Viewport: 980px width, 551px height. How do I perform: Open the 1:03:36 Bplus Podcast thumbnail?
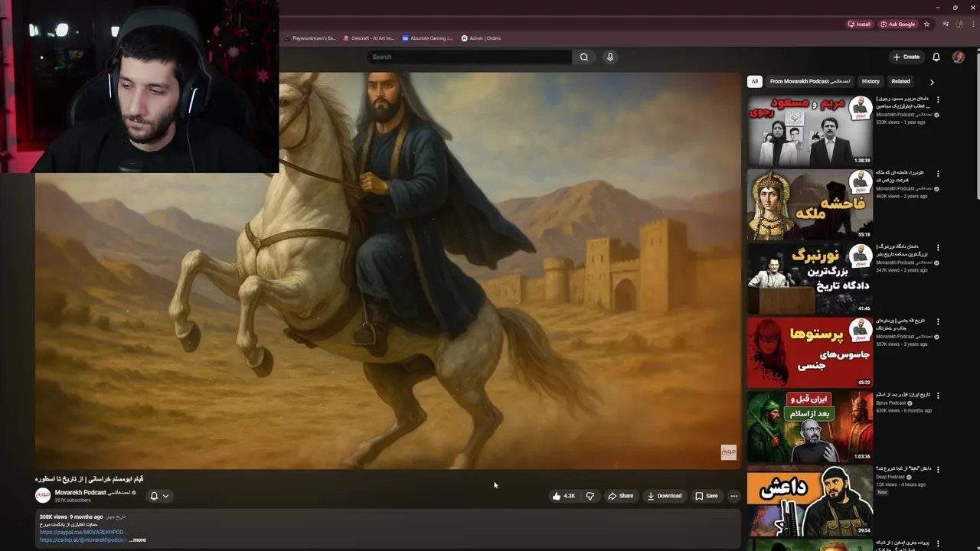[810, 426]
